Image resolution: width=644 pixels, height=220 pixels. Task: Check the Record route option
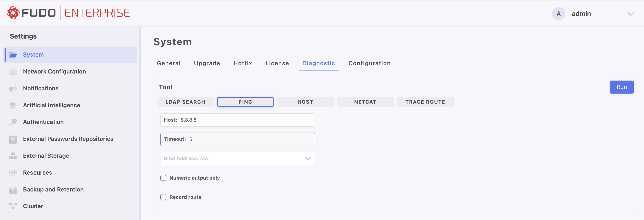(x=163, y=197)
